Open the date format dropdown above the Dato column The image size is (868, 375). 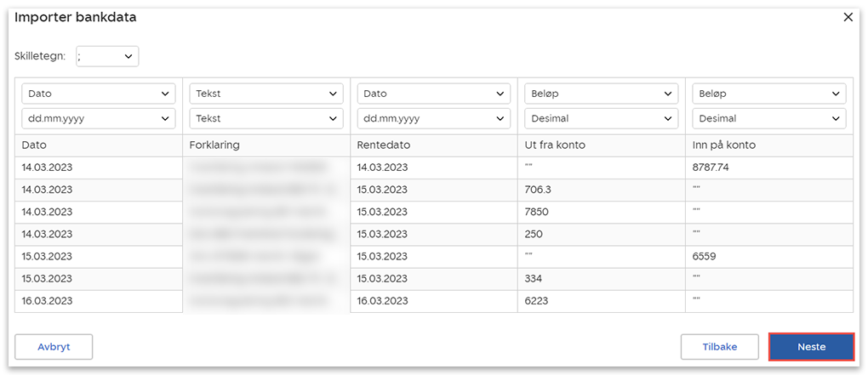[99, 118]
